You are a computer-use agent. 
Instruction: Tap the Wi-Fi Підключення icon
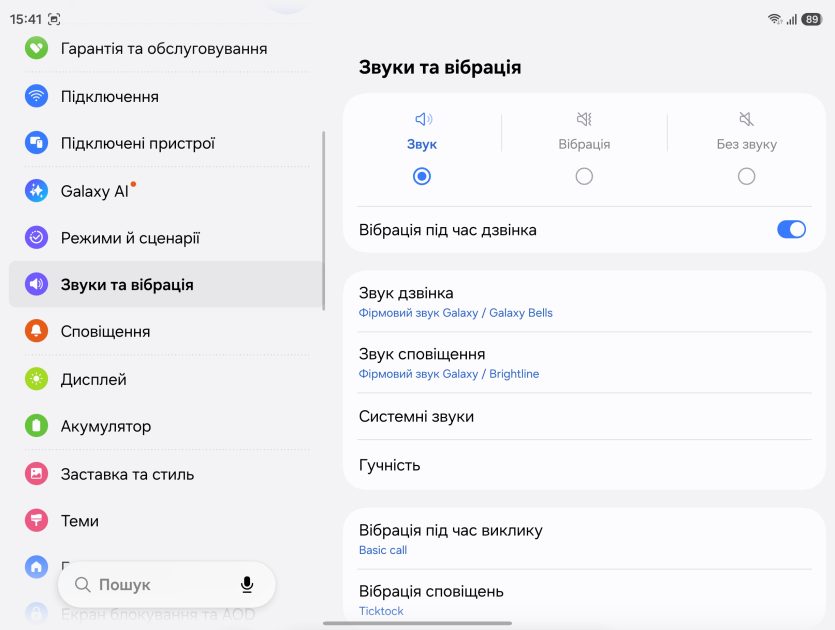(x=36, y=96)
